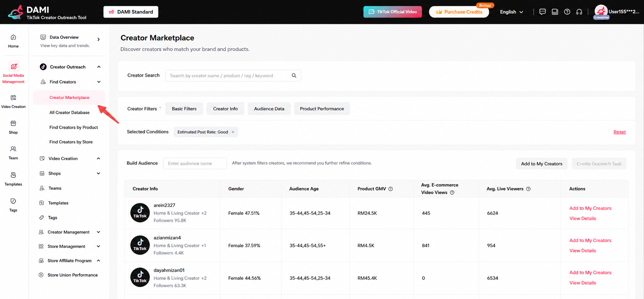Add dayahmizan01 to My Creators
Screen dimensions: 644x299
point(590,272)
